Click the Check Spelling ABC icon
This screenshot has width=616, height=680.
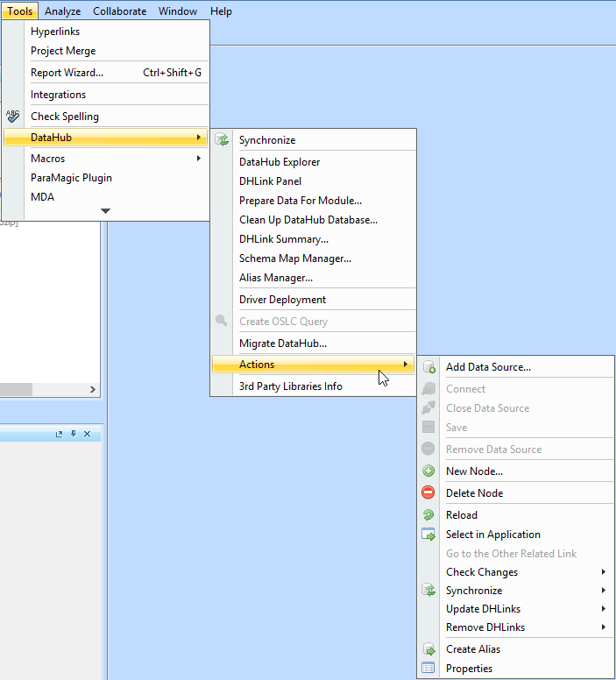click(13, 117)
